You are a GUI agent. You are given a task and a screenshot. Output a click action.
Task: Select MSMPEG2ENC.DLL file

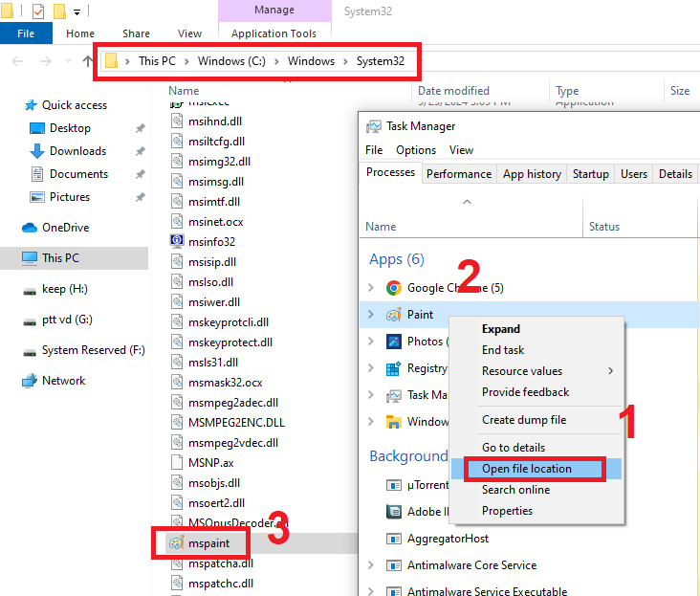coord(236,422)
